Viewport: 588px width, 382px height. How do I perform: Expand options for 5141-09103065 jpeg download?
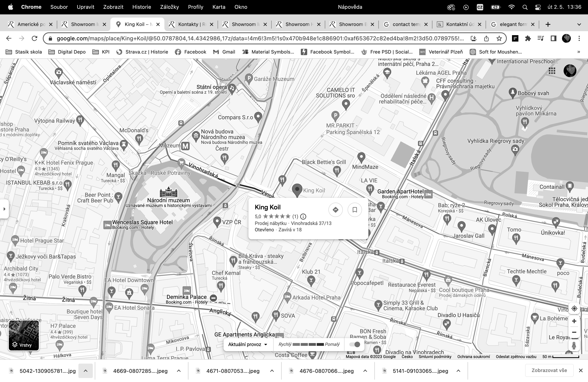tap(458, 371)
